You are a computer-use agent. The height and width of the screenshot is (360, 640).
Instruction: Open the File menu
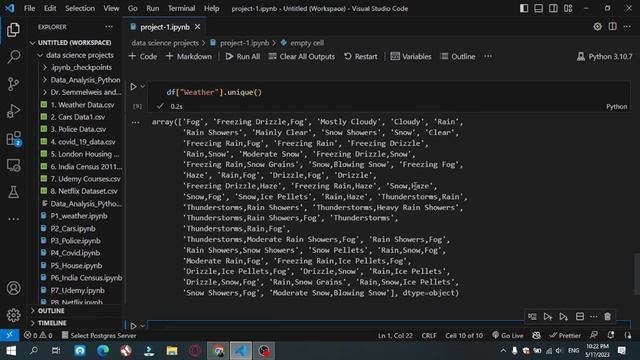click(x=29, y=8)
